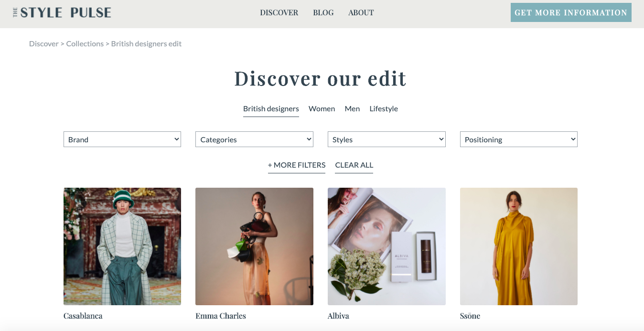Open the Albiva product image
The image size is (644, 331).
click(x=386, y=246)
